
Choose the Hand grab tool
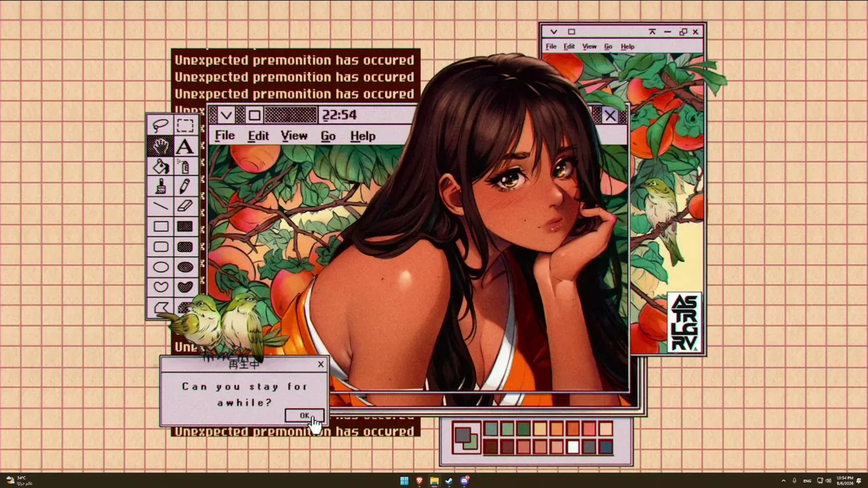(161, 146)
